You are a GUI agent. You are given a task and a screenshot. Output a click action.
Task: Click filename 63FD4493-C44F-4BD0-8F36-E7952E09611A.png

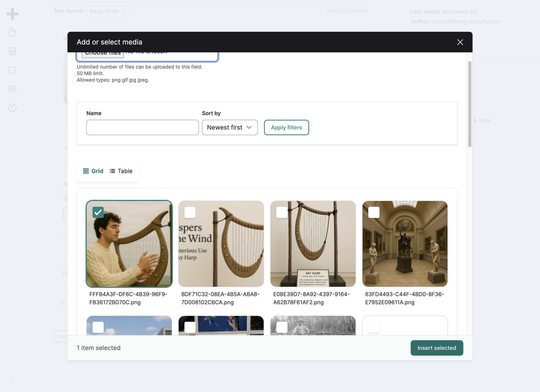click(x=405, y=298)
